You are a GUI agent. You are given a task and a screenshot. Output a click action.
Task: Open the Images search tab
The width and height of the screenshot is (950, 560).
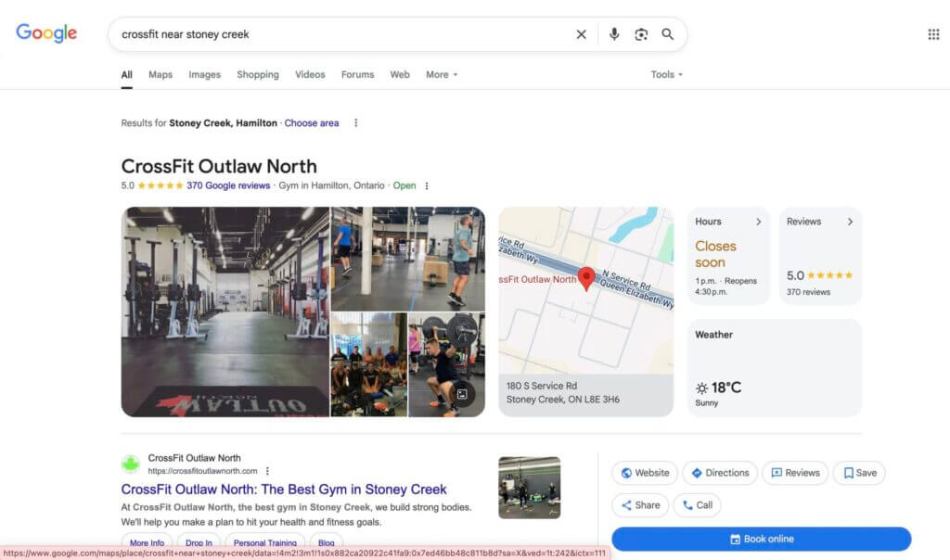pyautogui.click(x=204, y=74)
